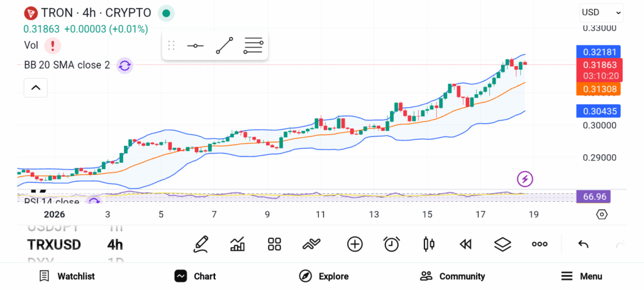Open the layout grid icon
This screenshot has height=290, width=644.
click(x=274, y=244)
